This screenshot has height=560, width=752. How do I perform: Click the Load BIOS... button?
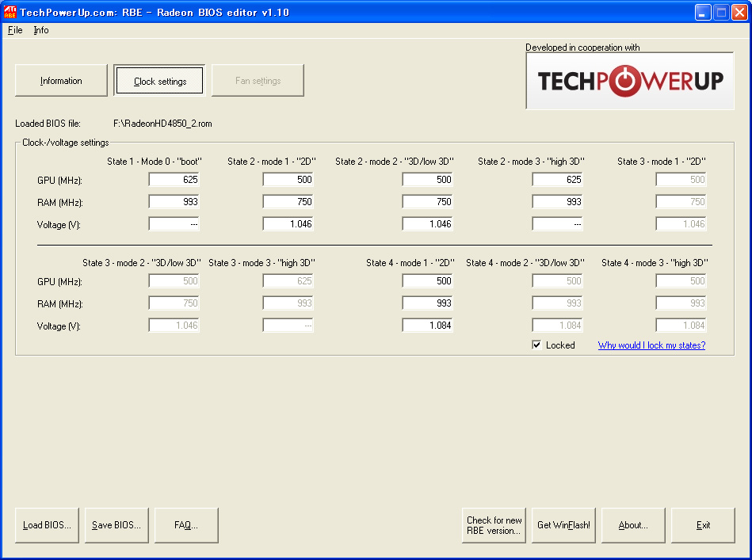(47, 525)
